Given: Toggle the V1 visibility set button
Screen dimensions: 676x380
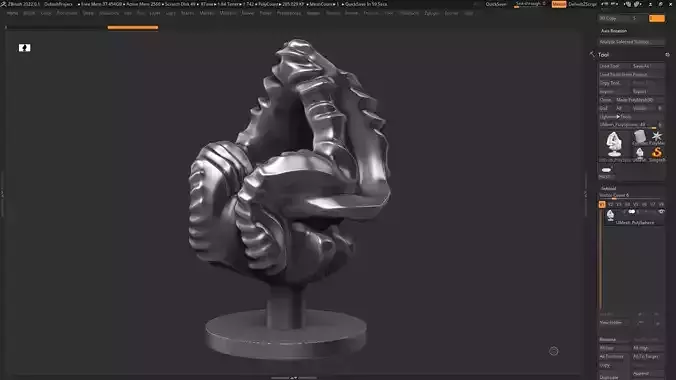Looking at the screenshot, I should tap(602, 204).
